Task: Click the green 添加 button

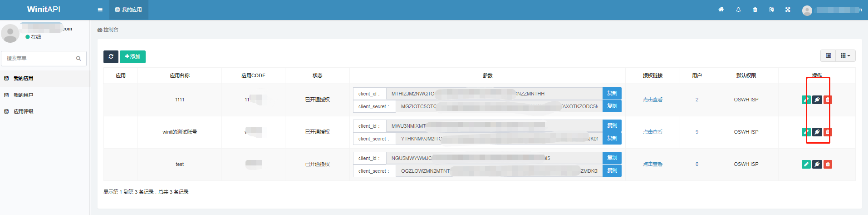Action: [132, 56]
